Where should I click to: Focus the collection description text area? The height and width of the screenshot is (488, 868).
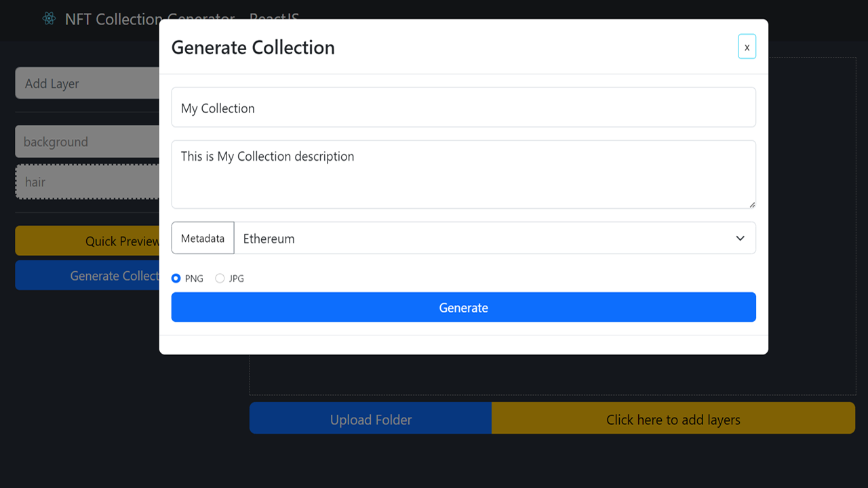463,174
